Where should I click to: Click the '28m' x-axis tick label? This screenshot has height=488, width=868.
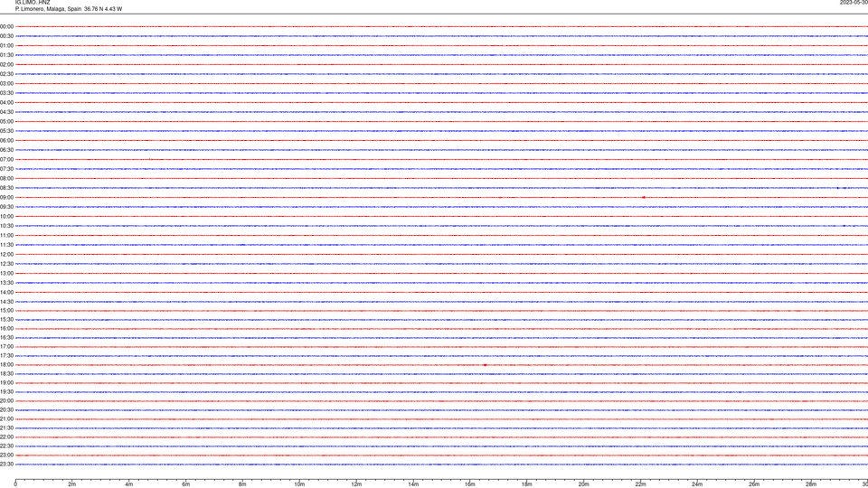point(811,484)
